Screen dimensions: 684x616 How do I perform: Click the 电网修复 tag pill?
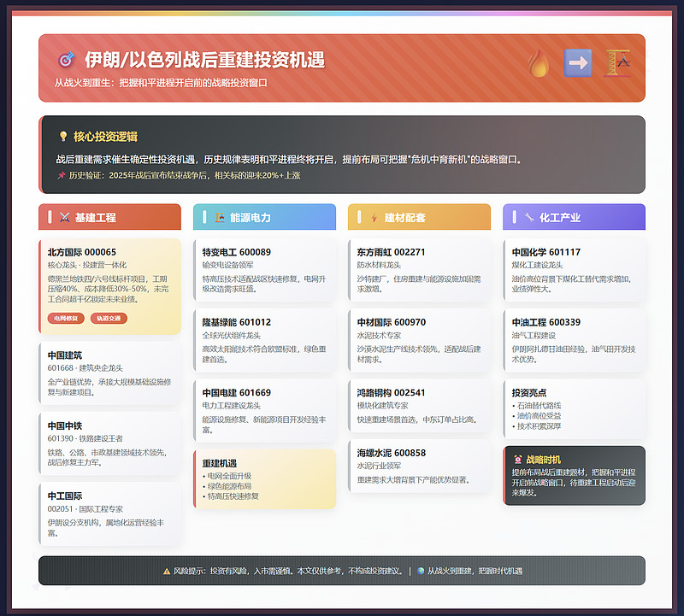click(66, 318)
